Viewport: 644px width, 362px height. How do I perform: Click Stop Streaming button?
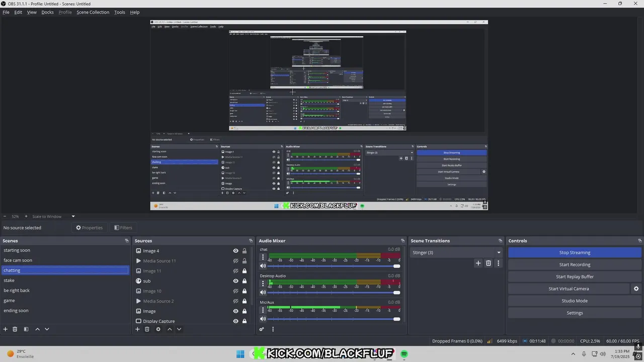click(575, 252)
